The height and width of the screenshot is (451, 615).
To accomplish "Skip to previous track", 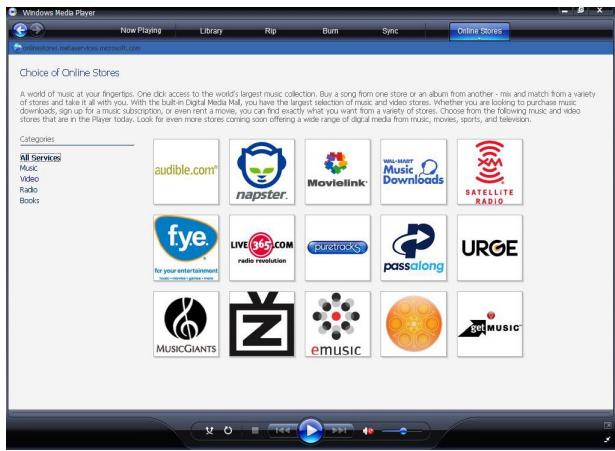I will [x=282, y=431].
